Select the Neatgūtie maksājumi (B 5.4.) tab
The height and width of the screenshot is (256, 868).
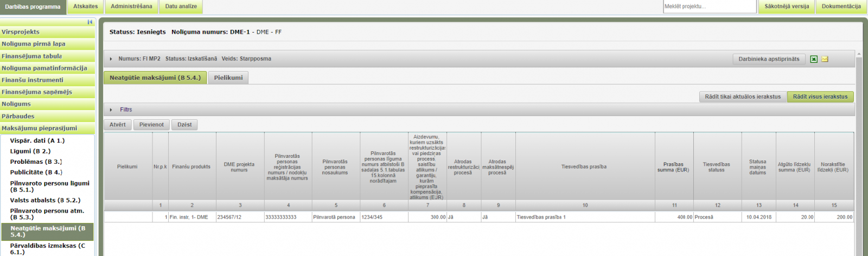155,78
